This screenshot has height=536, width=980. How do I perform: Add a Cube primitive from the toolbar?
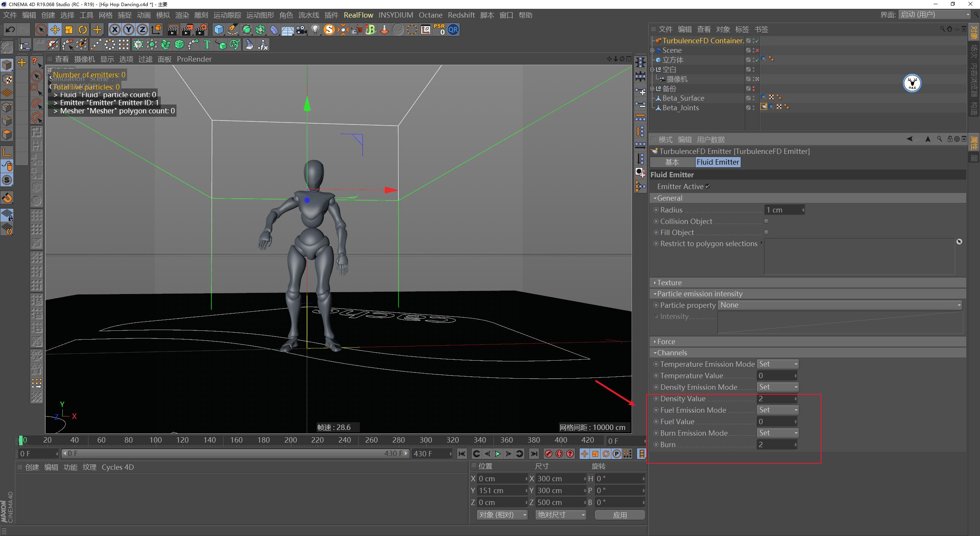coord(218,29)
